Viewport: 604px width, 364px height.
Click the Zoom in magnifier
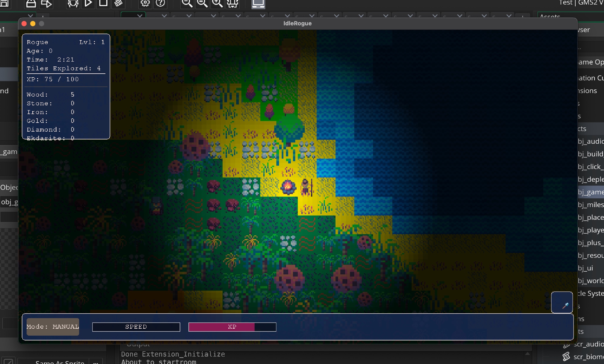pyautogui.click(x=217, y=3)
